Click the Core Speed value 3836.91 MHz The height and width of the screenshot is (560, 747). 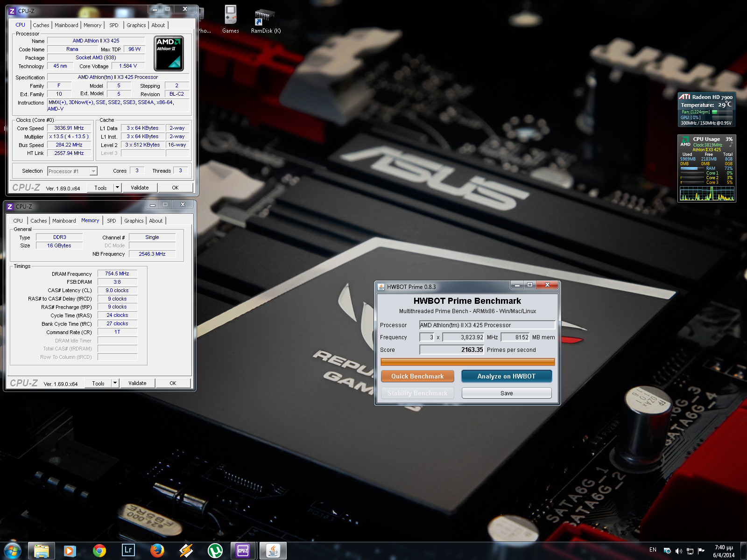coord(69,128)
